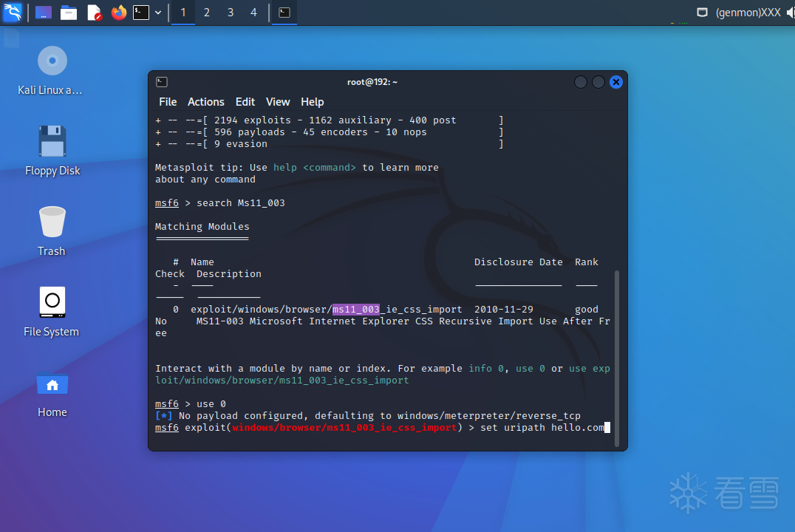Click the red module path in the prompt
The width and height of the screenshot is (795, 532).
coord(344,428)
